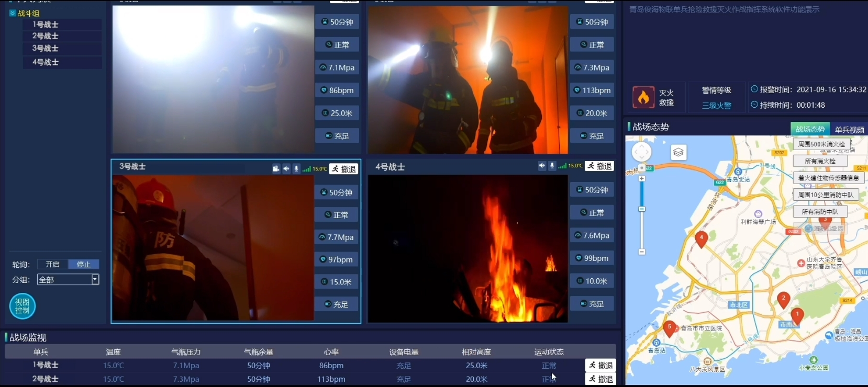Select 2号战士 in the soldier tree
The height and width of the screenshot is (387, 868).
(x=46, y=36)
